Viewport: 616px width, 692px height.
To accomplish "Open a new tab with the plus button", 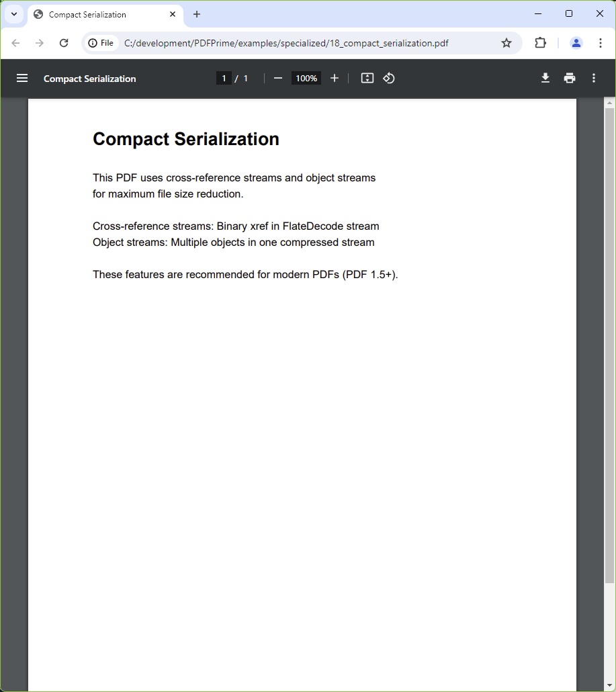I will pyautogui.click(x=197, y=14).
